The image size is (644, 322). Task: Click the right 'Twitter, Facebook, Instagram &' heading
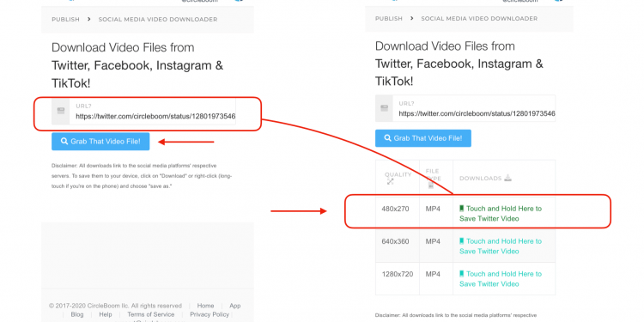click(x=459, y=64)
